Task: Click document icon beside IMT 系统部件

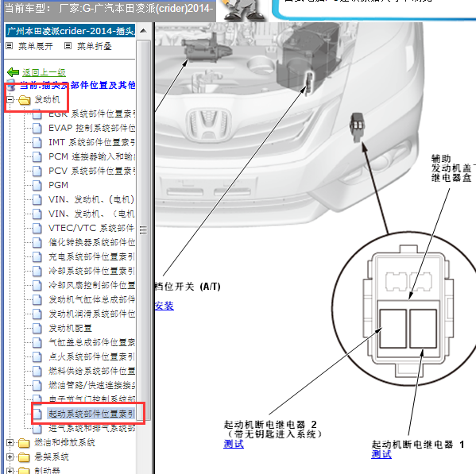Action: coord(37,142)
